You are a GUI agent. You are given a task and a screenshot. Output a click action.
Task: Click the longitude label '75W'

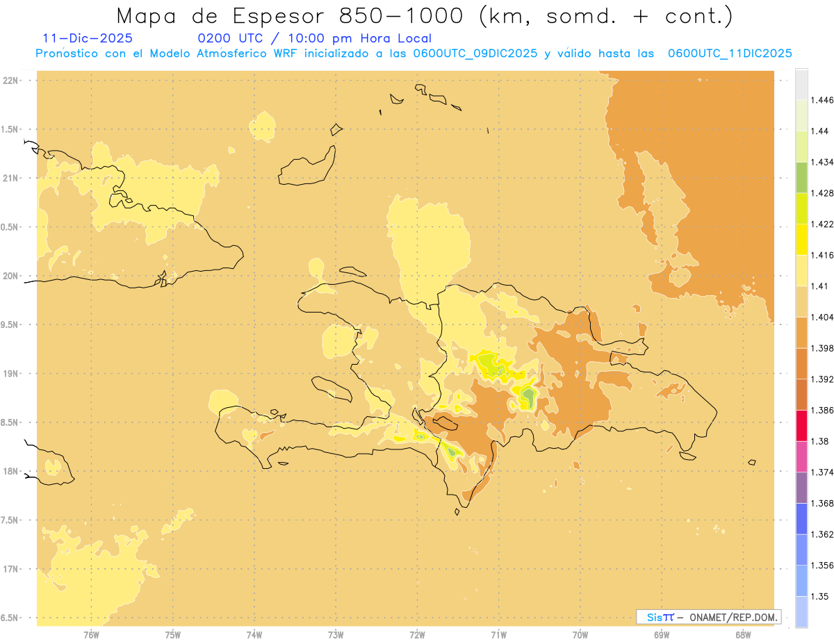(x=173, y=635)
